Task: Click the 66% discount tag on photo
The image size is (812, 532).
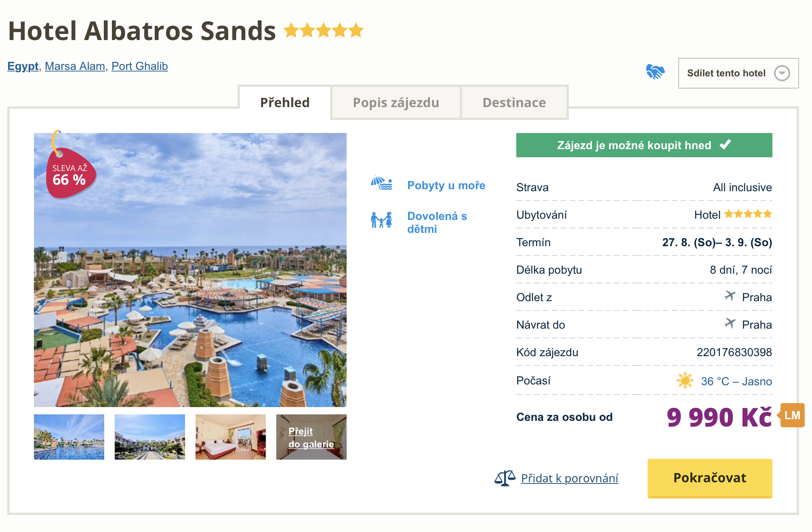Action: coord(69,175)
